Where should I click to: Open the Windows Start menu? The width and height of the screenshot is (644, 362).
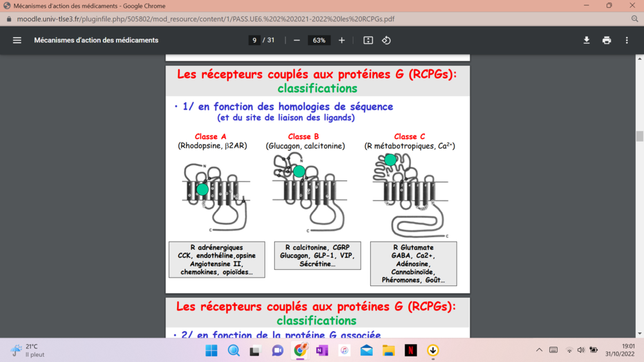pyautogui.click(x=211, y=350)
